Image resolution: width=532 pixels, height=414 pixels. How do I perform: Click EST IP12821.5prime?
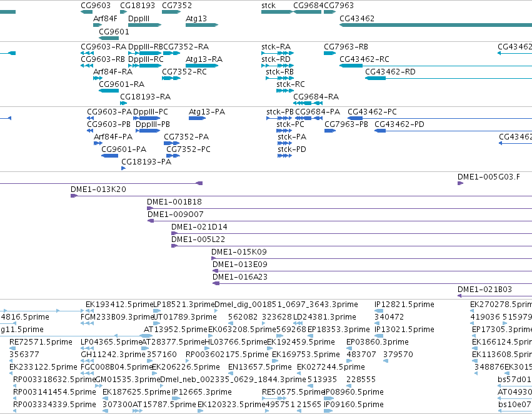pyautogui.click(x=379, y=311)
